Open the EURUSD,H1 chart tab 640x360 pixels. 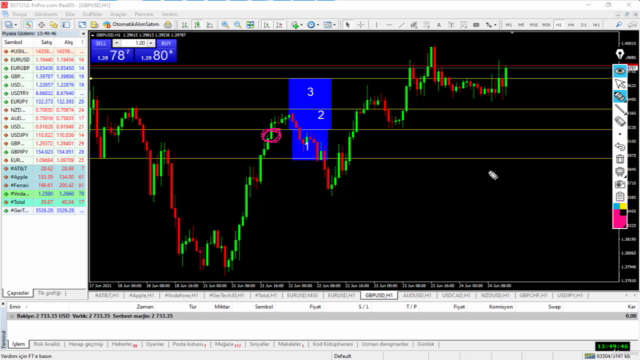pos(341,295)
